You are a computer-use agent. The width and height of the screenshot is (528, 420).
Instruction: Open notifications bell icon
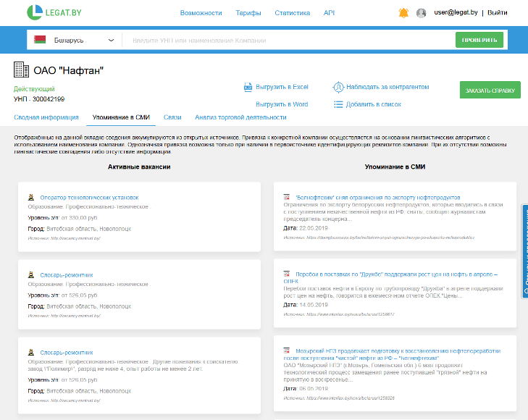(403, 13)
